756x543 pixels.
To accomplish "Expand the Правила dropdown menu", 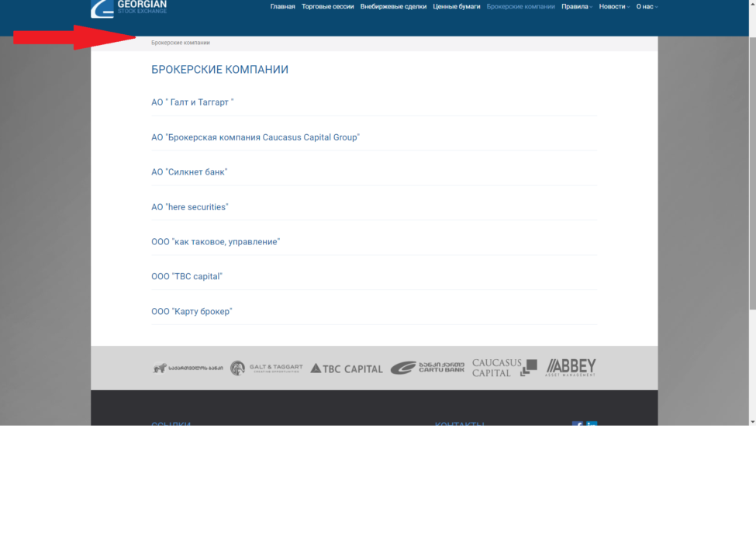I will 576,6.
